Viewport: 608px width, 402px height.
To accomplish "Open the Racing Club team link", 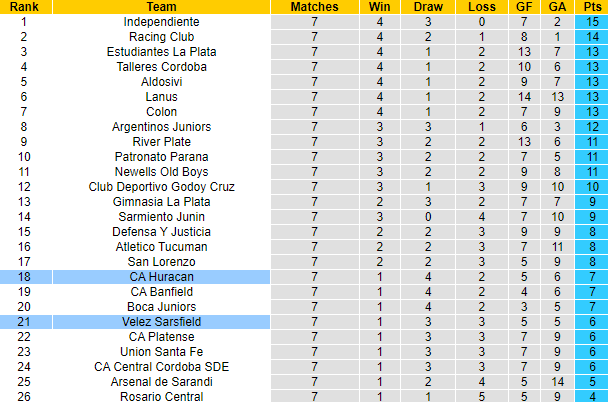I will point(161,36).
